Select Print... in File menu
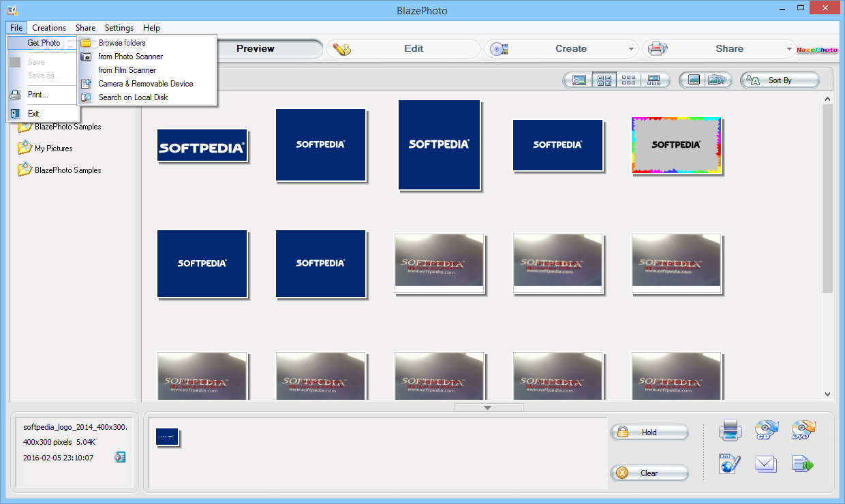Screen dimensions: 845x504 (x=44, y=95)
